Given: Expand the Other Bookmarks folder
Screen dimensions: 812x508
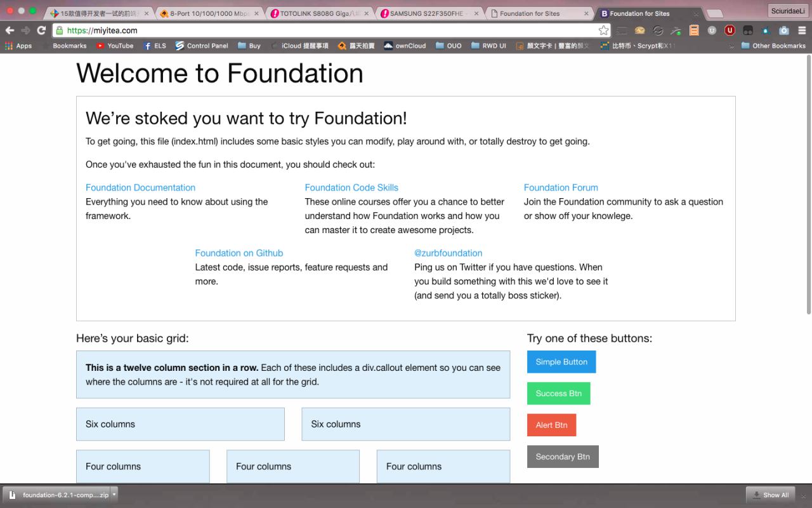Looking at the screenshot, I should point(773,46).
